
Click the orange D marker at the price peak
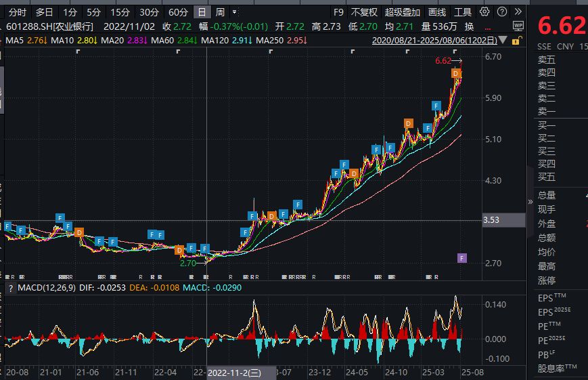tap(456, 73)
